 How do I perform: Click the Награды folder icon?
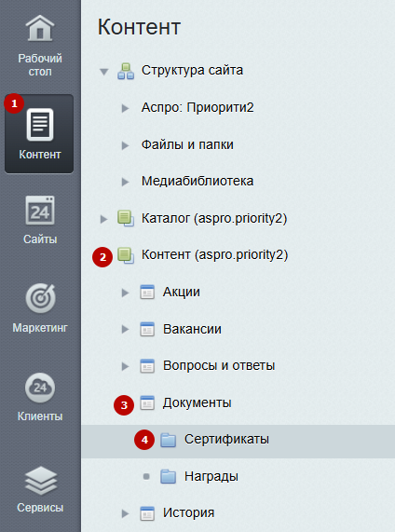[x=168, y=477]
